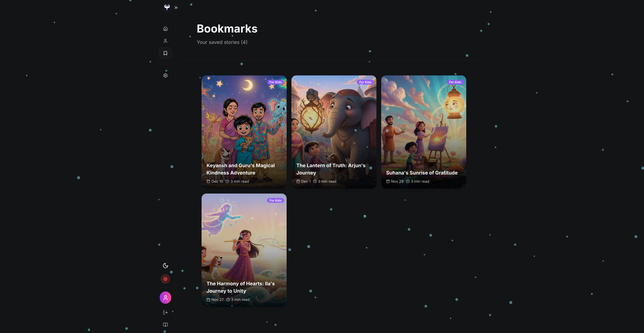
Task: Open The Harmony of Hearts story card
Action: pyautogui.click(x=244, y=250)
